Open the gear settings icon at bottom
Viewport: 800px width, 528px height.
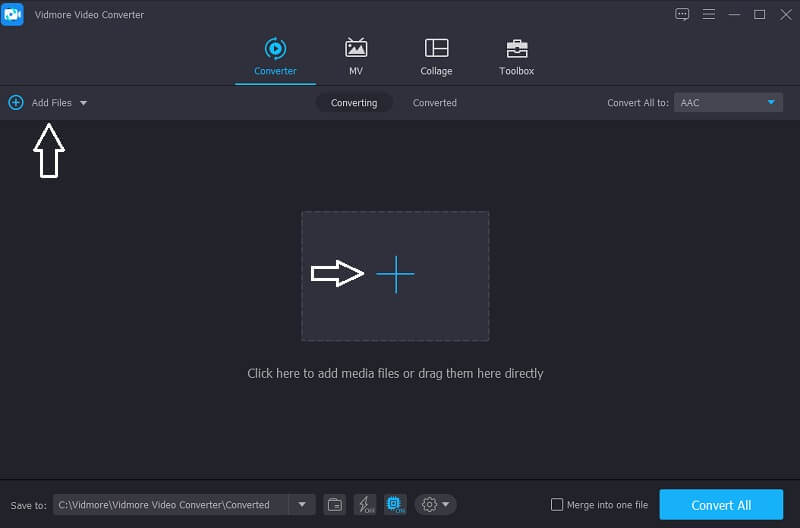[x=430, y=505]
